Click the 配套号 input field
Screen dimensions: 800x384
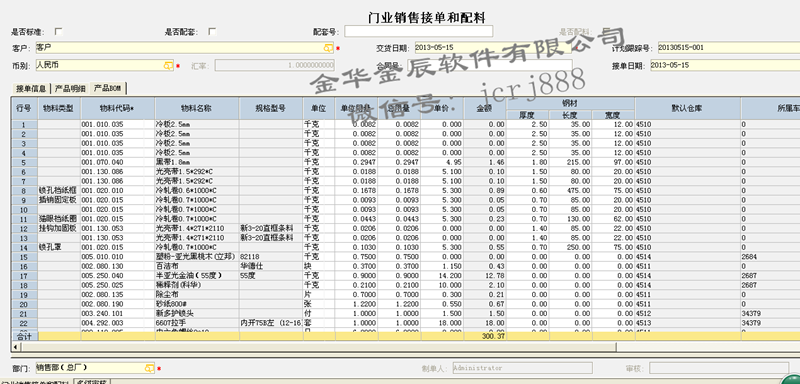pyautogui.click(x=419, y=31)
